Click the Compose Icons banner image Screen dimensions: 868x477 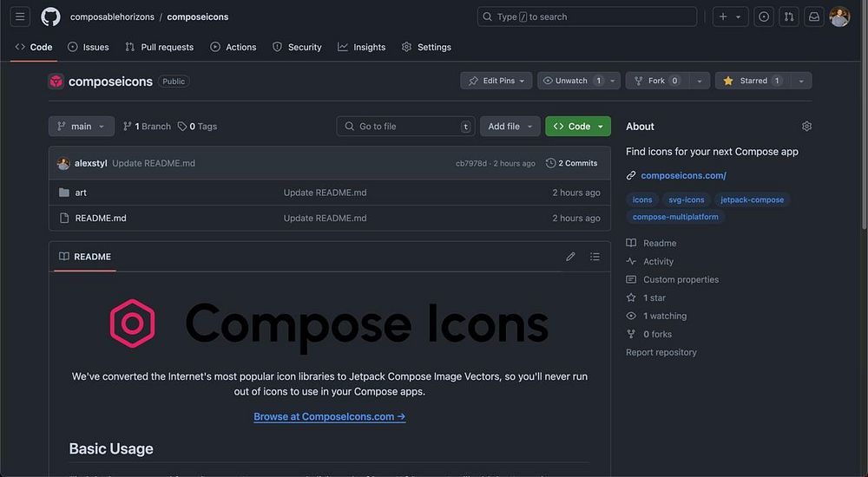[x=329, y=324]
